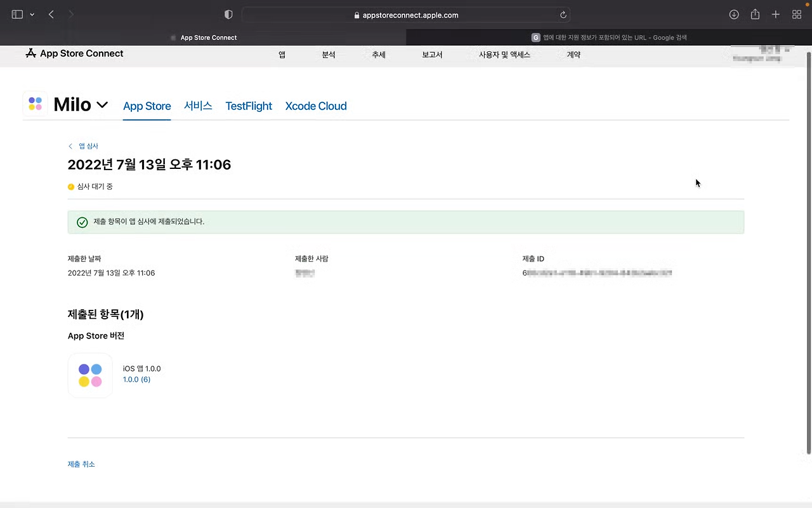Toggle the Safari sidebar
Viewport: 812px width, 508px height.
pyautogui.click(x=17, y=15)
